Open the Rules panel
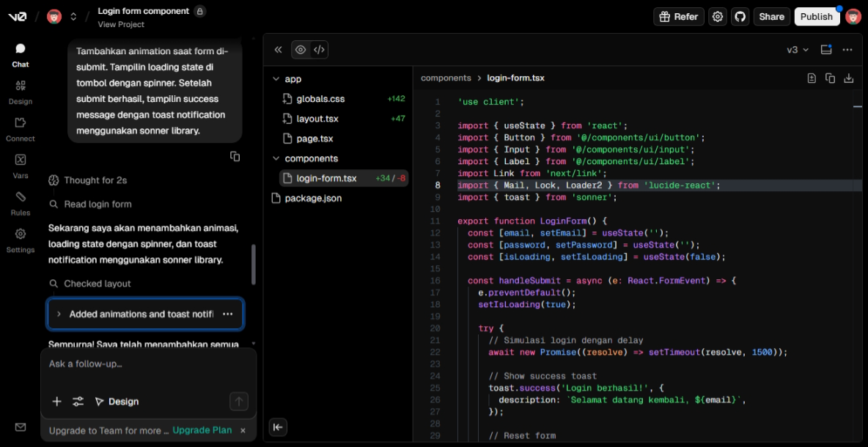Image resolution: width=868 pixels, height=447 pixels. [20, 201]
